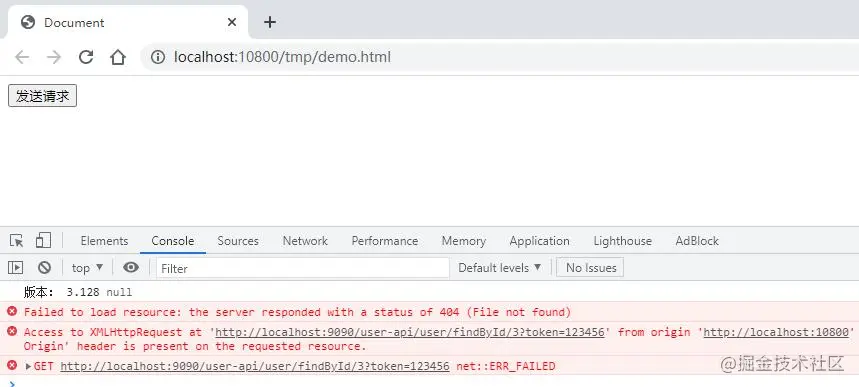Viewport: 859px width, 387px height.
Task: Go back to previous page
Action: 22,57
